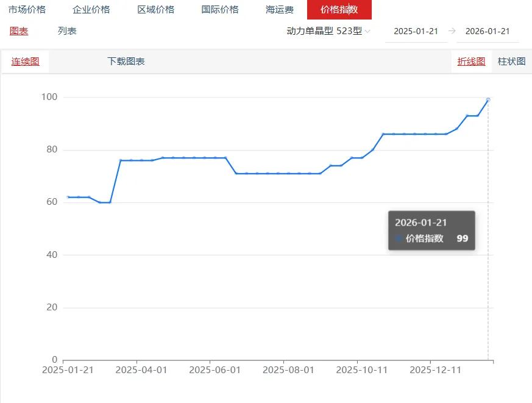Click y-axis value 80

pos(52,149)
